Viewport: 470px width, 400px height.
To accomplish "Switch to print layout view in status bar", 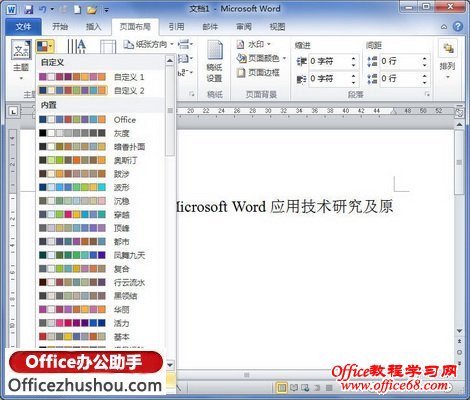I will coord(282,388).
